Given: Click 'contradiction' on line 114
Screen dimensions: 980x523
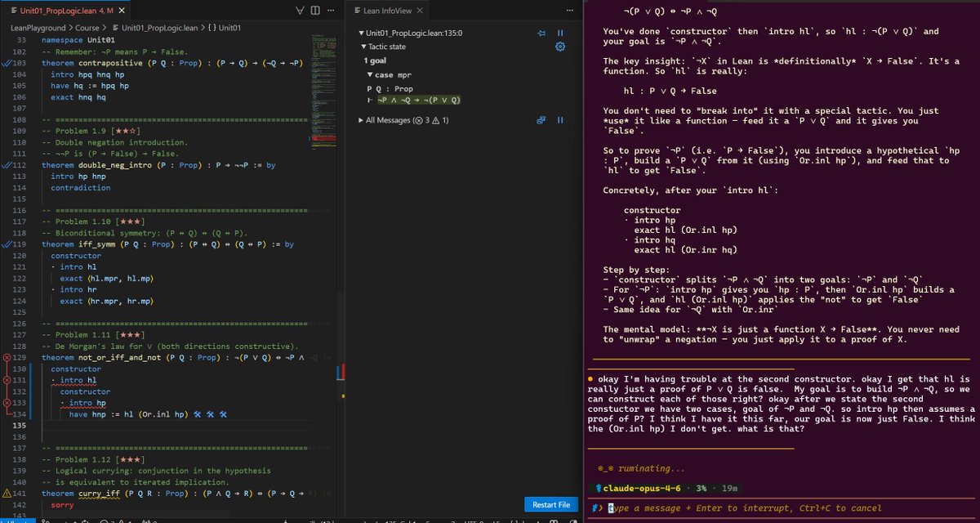Looking at the screenshot, I should point(80,187).
